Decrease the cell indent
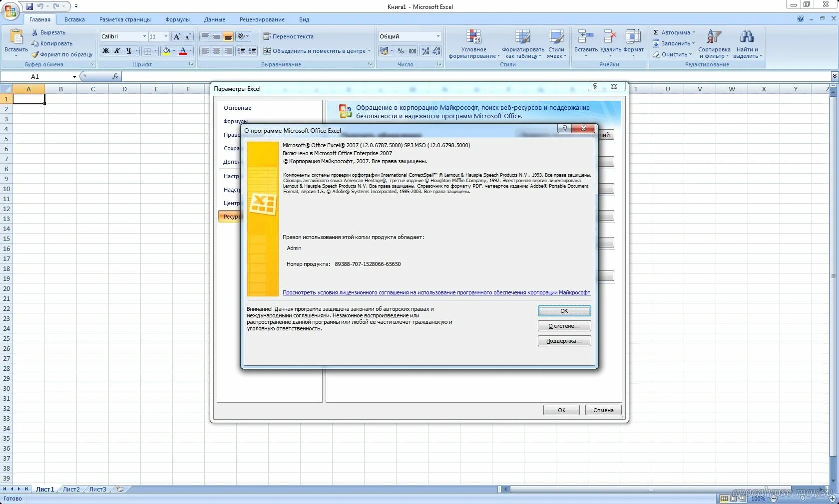This screenshot has height=504, width=839. [x=242, y=51]
